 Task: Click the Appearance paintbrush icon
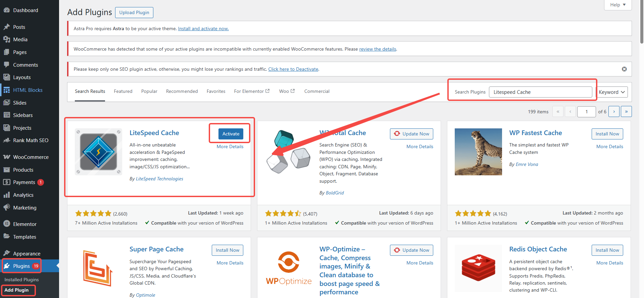tap(7, 253)
